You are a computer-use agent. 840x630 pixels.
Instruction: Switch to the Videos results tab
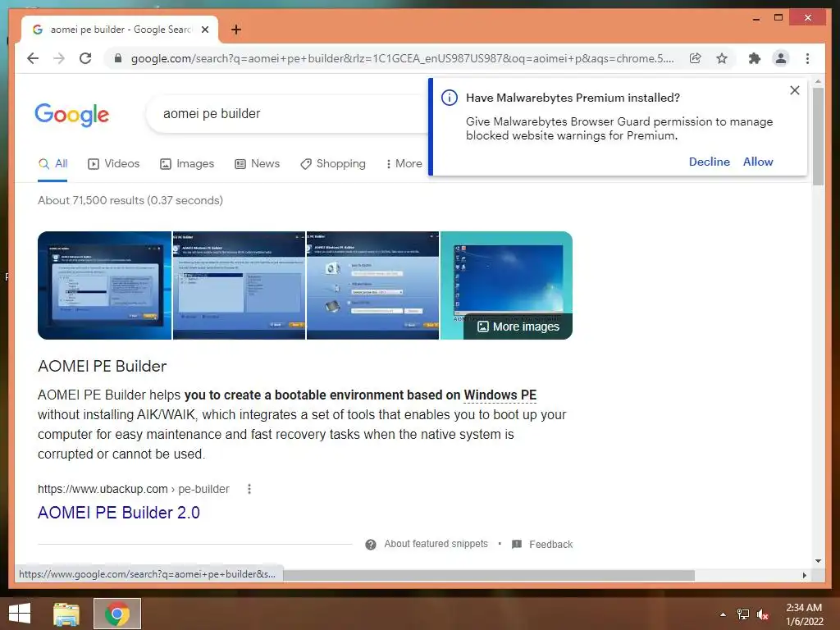113,164
